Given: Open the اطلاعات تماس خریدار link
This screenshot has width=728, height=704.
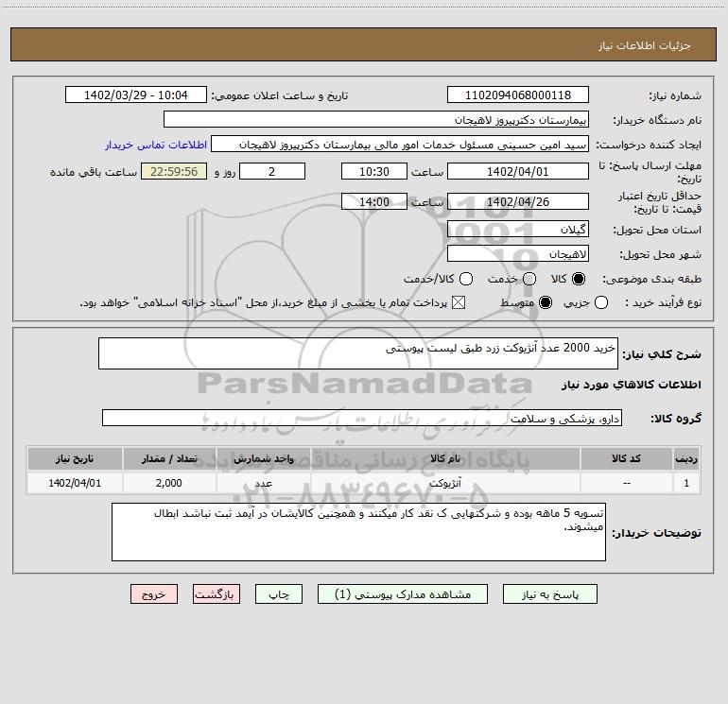Looking at the screenshot, I should click(x=156, y=145).
